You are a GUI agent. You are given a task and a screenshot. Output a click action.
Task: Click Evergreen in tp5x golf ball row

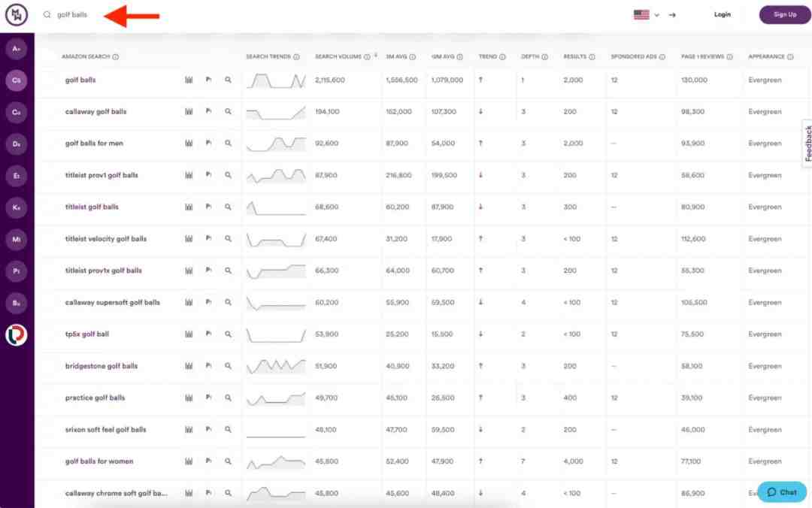tap(765, 334)
